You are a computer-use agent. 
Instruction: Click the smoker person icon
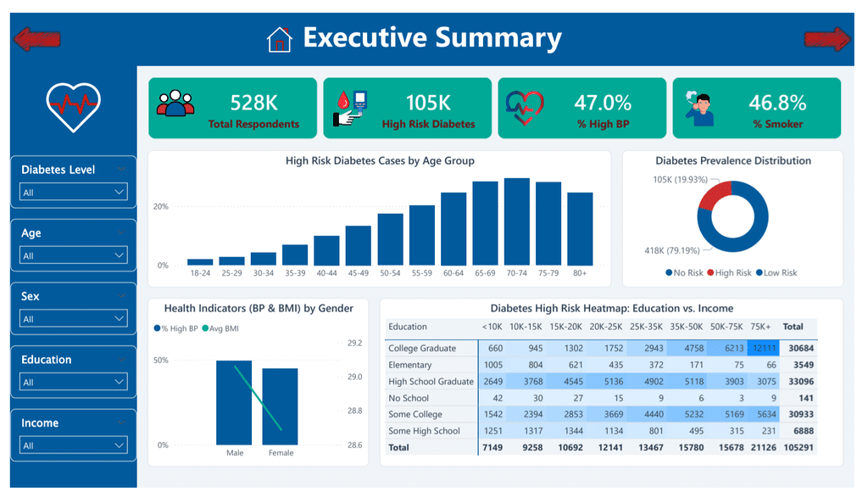[699, 108]
